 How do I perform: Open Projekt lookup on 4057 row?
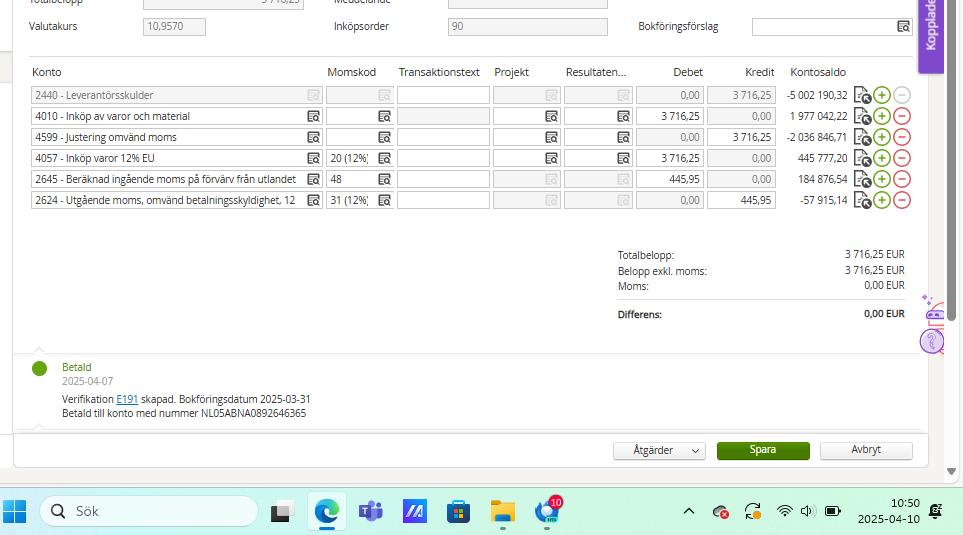click(552, 158)
